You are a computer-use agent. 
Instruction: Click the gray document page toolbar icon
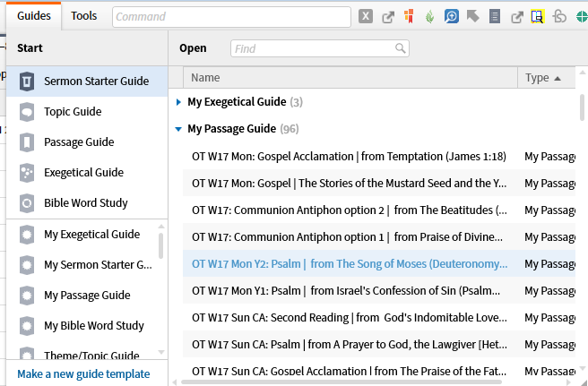coord(495,16)
